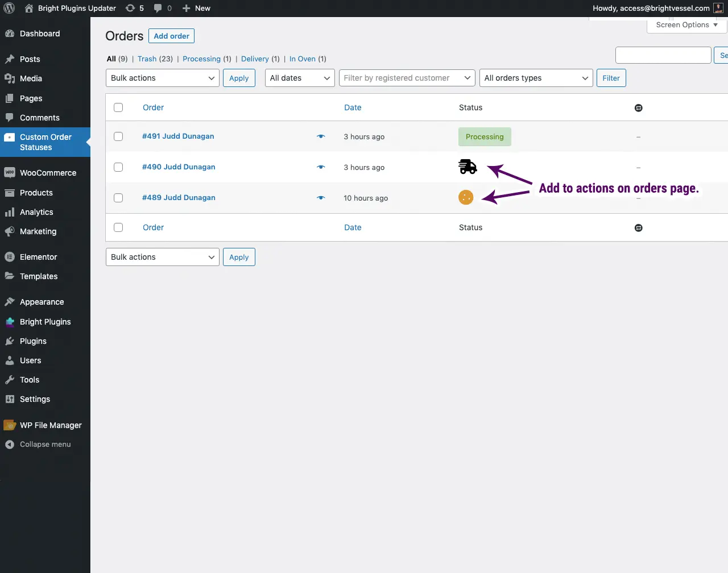Click the WP File Manager icon in the sidebar

[9, 425]
